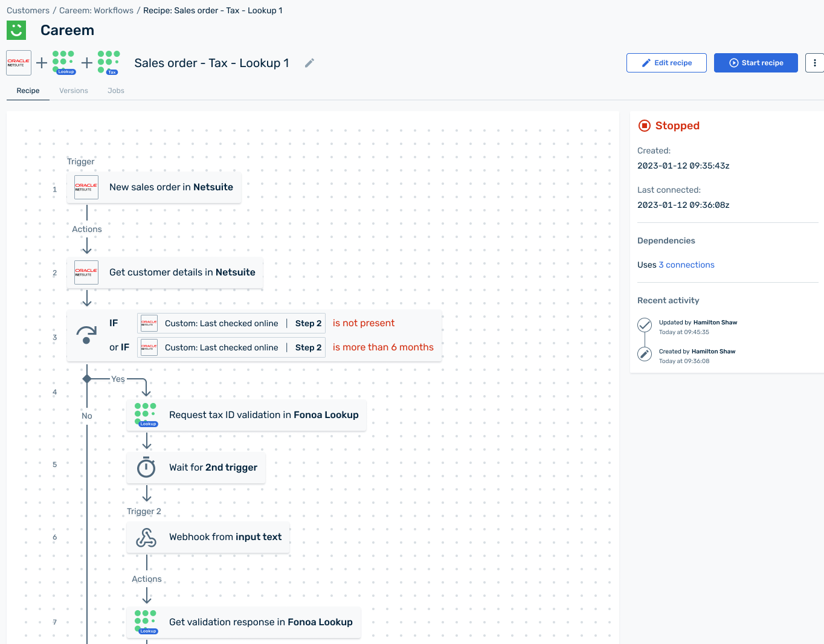
Task: Click the Fonoa Tax icon in recipe header
Action: [x=109, y=63]
